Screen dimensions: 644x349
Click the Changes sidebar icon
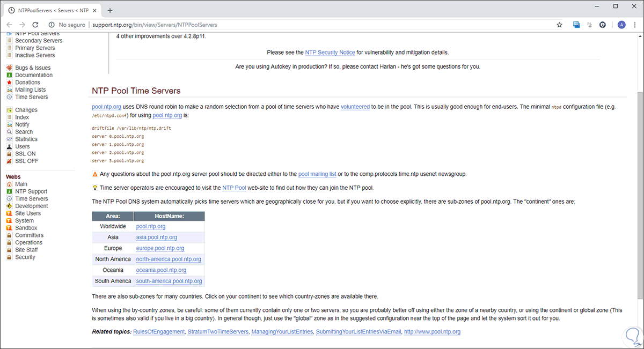tap(9, 110)
